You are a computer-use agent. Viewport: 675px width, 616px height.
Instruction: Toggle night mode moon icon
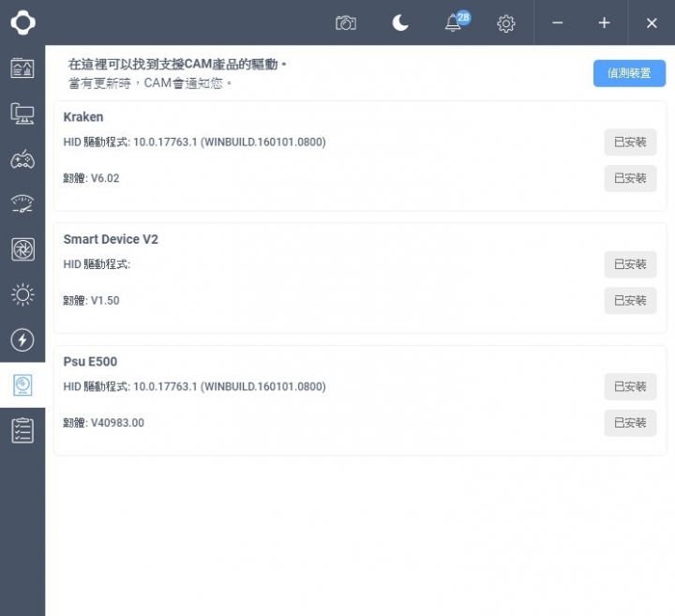click(400, 23)
